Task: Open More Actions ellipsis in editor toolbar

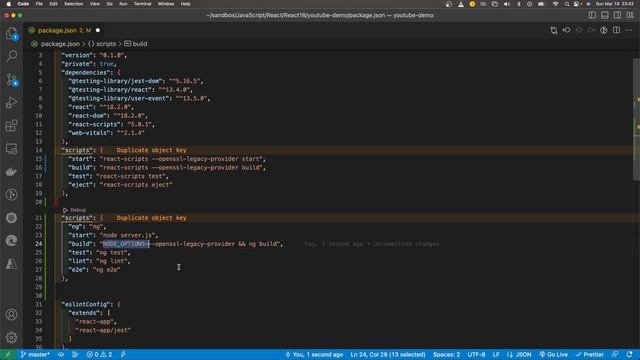Action: (629, 31)
